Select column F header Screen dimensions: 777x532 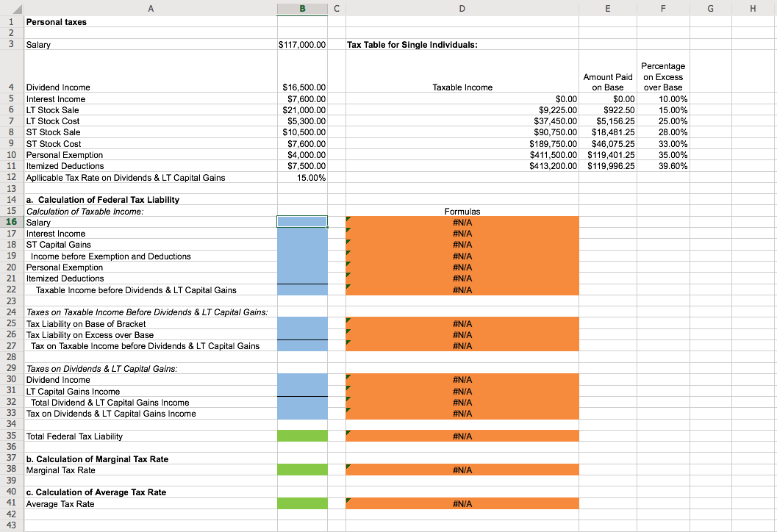click(x=663, y=8)
